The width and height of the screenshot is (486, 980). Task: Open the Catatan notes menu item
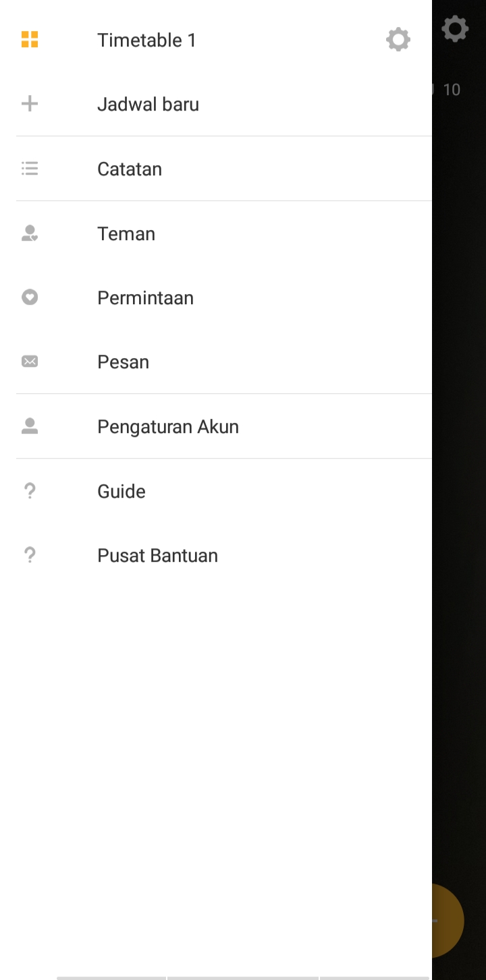pyautogui.click(x=130, y=169)
